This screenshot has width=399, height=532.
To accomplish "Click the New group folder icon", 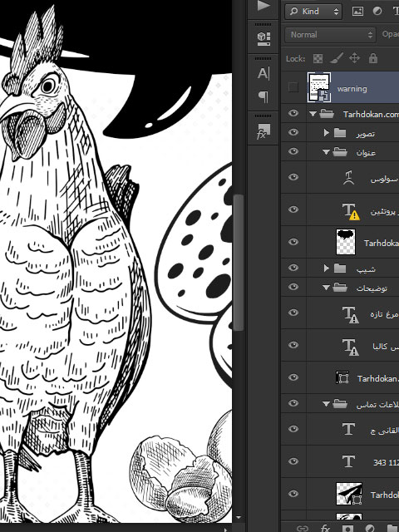I will tap(393, 529).
